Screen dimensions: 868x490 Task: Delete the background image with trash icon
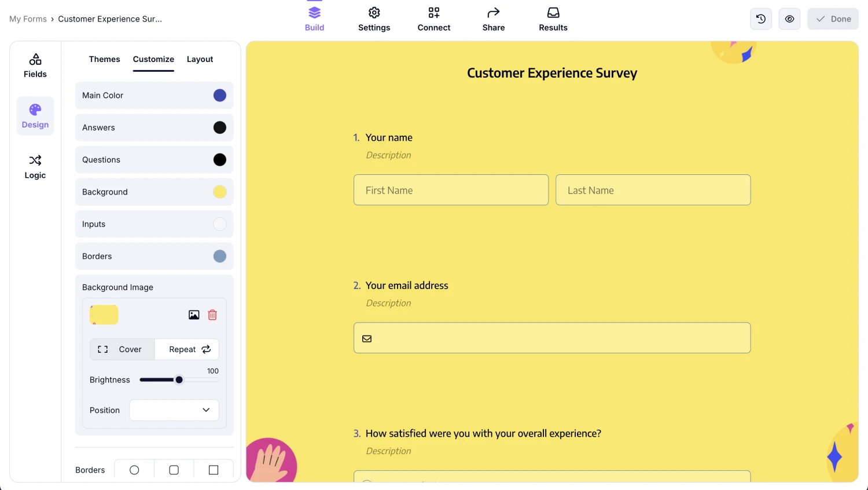coord(212,315)
